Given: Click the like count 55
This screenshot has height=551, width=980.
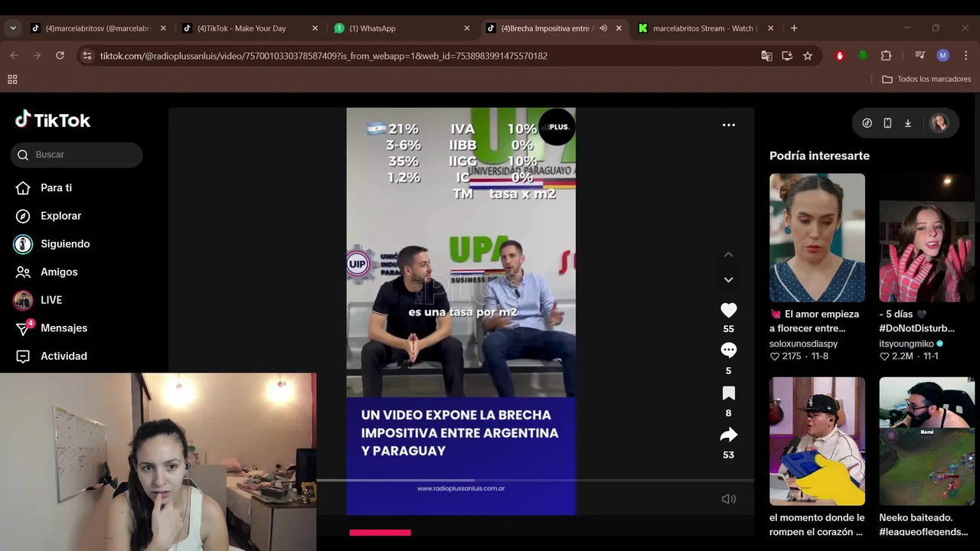Looking at the screenshot, I should (x=728, y=329).
